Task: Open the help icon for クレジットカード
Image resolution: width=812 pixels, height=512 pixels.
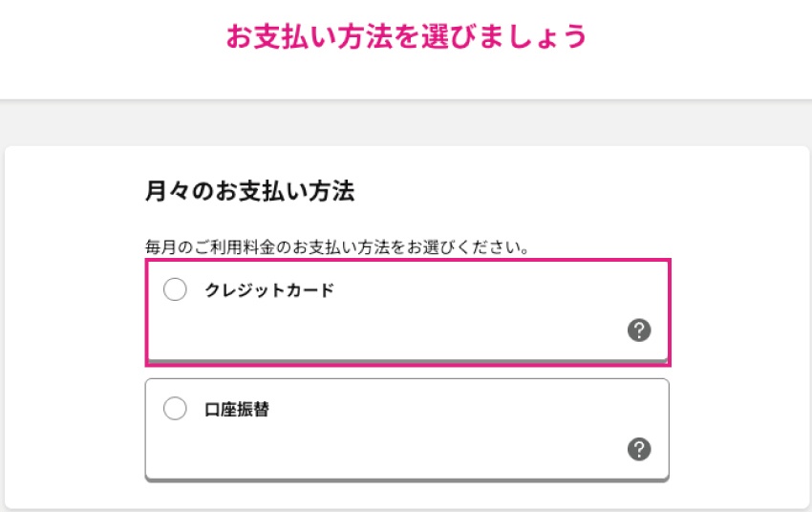Action: [639, 331]
